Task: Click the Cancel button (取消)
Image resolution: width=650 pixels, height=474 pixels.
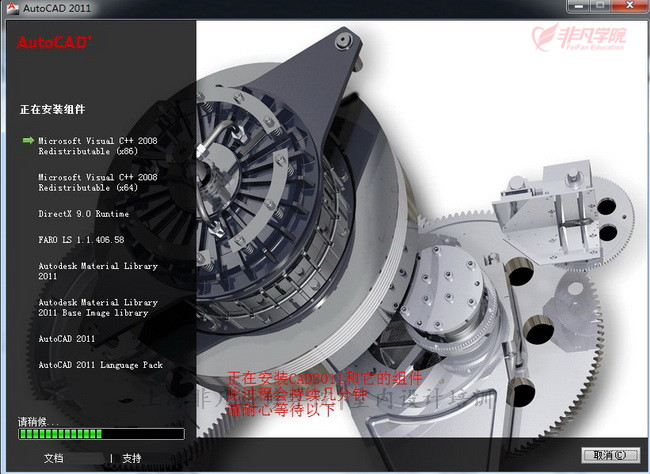Action: click(x=610, y=455)
